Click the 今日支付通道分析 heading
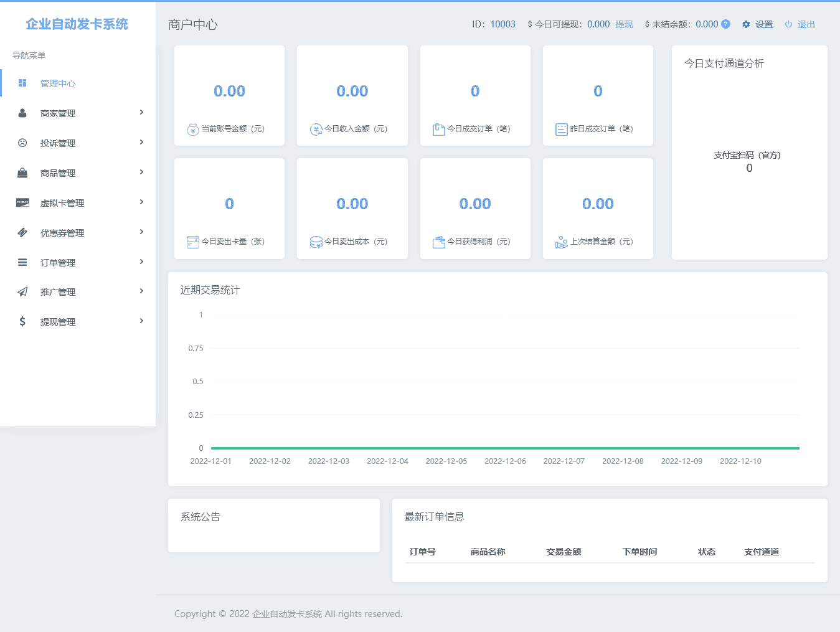Viewport: 840px width, 632px height. click(724, 64)
